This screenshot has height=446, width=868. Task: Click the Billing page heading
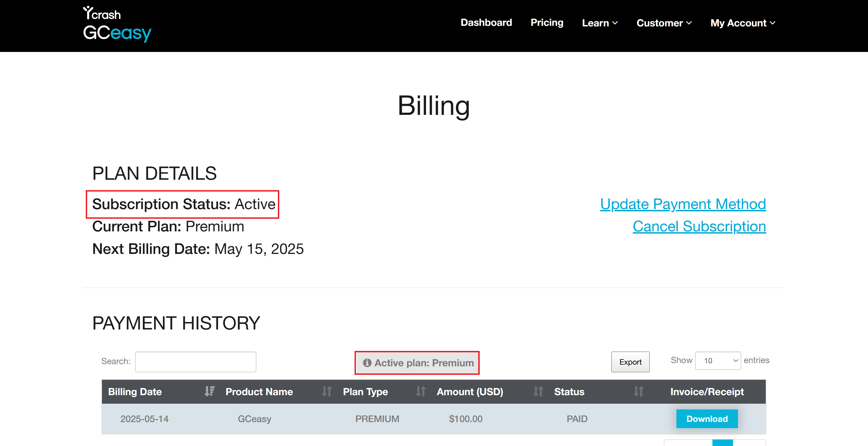point(433,106)
